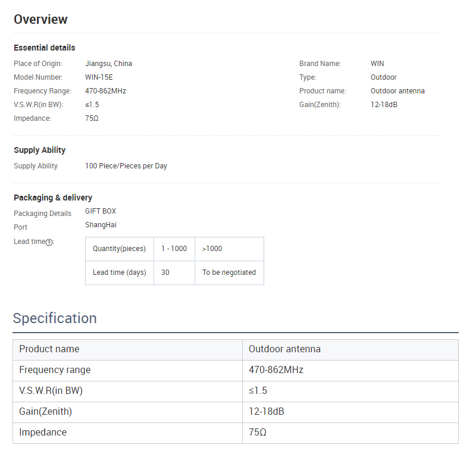Click the 12-18dB value in Specification table
476x476 pixels.
coord(266,411)
